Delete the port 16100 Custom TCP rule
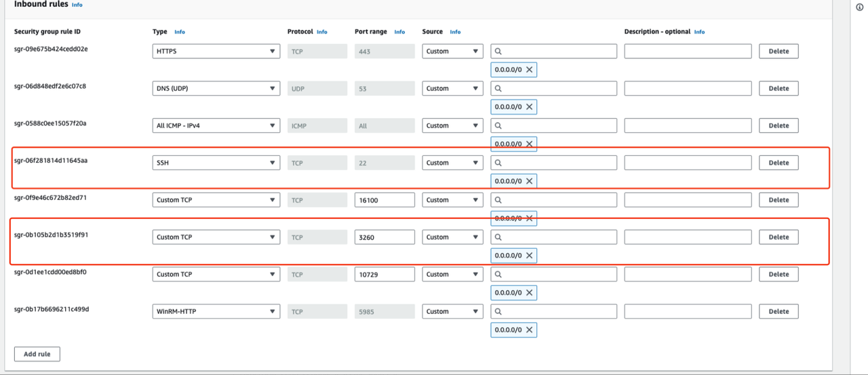Viewport: 868px width, 375px height. (778, 200)
